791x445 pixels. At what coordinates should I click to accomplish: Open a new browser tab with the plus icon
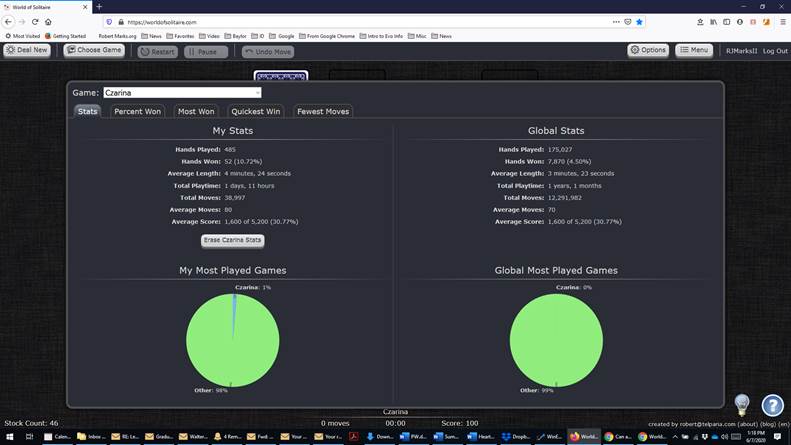coord(99,6)
